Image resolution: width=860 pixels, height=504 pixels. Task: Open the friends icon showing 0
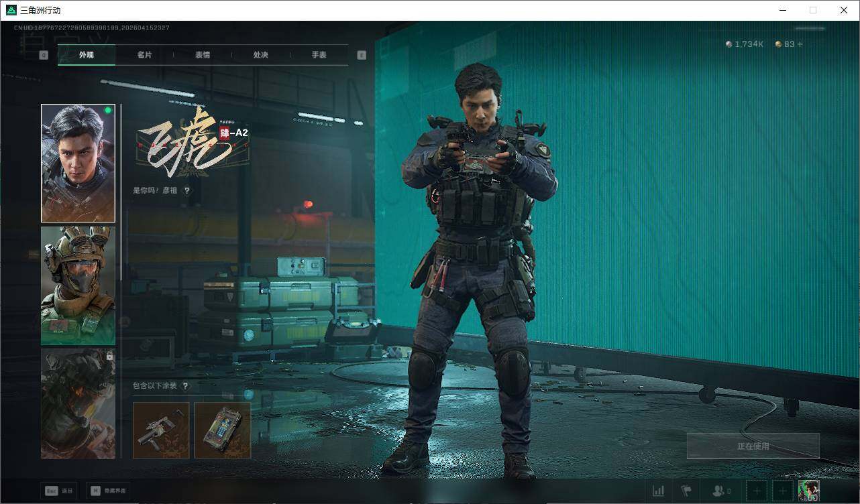coord(721,491)
